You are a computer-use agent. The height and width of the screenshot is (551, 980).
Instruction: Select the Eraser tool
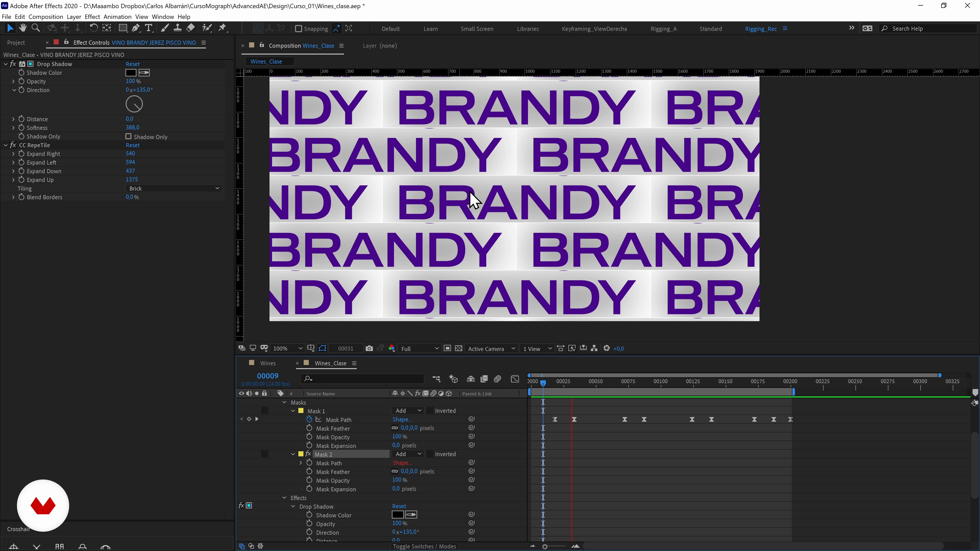coord(191,28)
